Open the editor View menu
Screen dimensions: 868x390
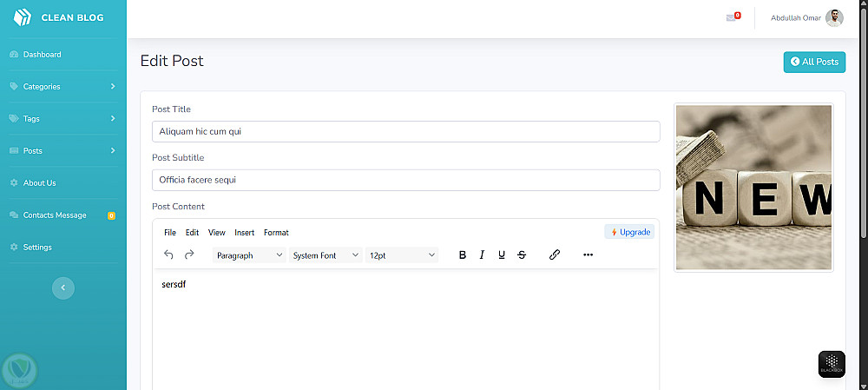tap(216, 233)
